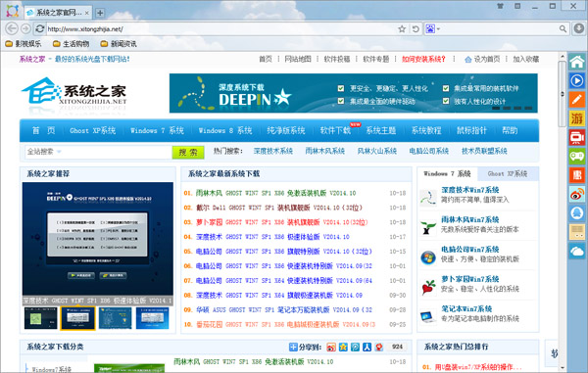The height and width of the screenshot is (373, 588).
Task: Open the orange pencil sidebar icon
Action: pyautogui.click(x=577, y=100)
